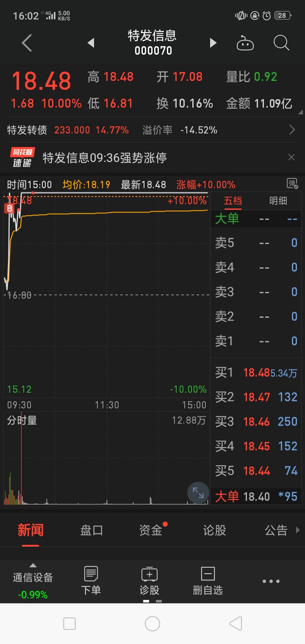305x644 pixels.
Task: Tap Android back triangle button
Action: coord(236,624)
